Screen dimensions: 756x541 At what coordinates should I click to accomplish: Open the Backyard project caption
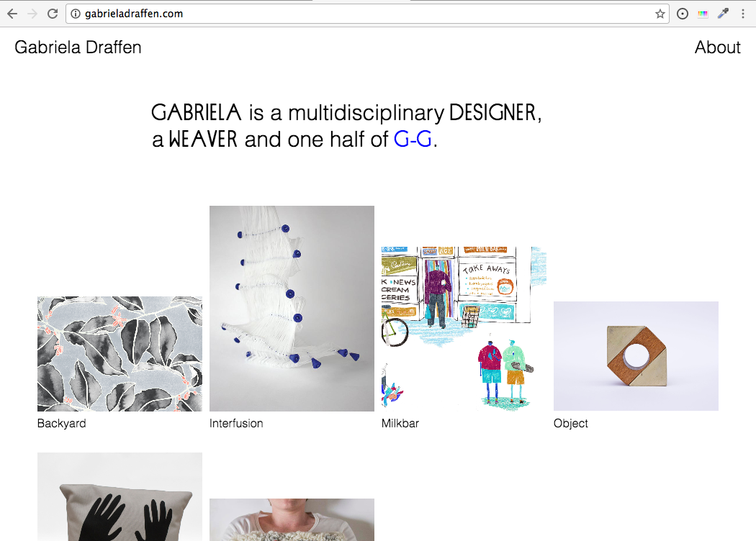pyautogui.click(x=62, y=424)
